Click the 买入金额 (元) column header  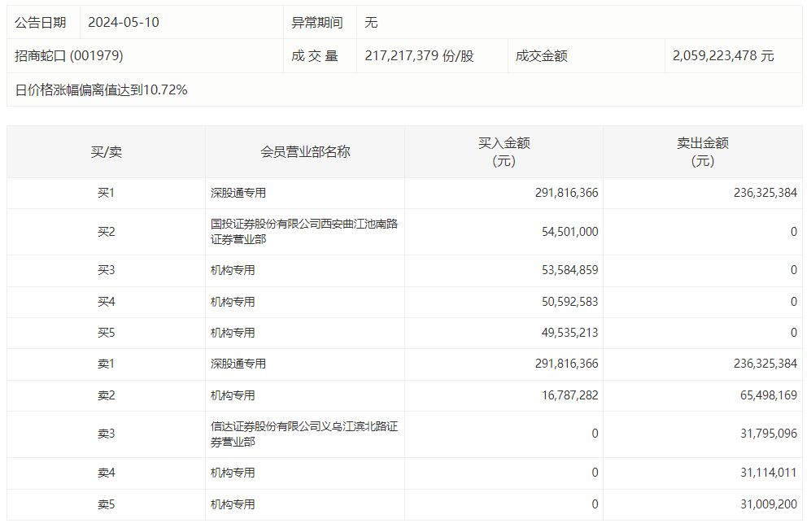point(504,152)
